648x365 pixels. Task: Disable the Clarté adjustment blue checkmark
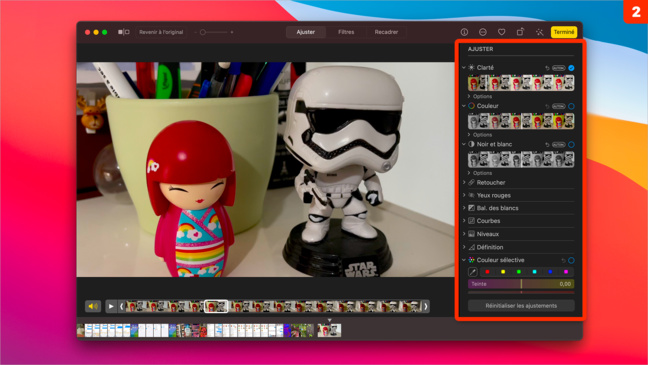pyautogui.click(x=571, y=68)
